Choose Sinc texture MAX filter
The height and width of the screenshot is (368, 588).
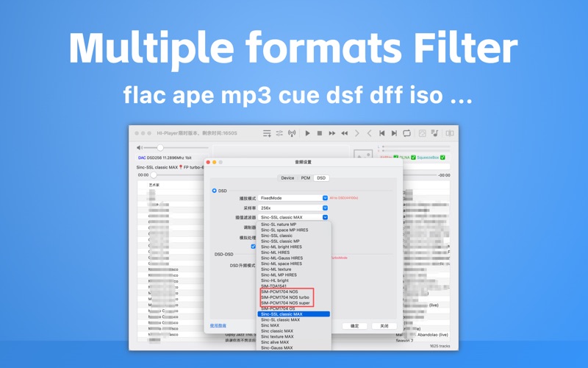[277, 336]
